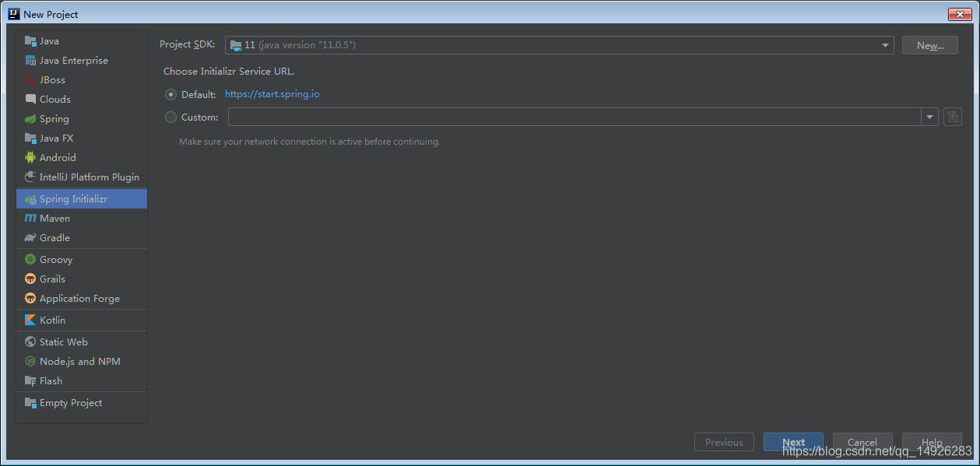Choose the Maven project type label
This screenshot has height=466, width=980.
(x=54, y=219)
